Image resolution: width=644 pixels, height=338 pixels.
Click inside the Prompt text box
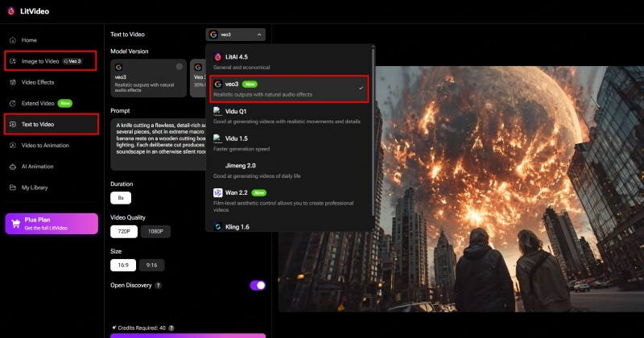[157, 143]
